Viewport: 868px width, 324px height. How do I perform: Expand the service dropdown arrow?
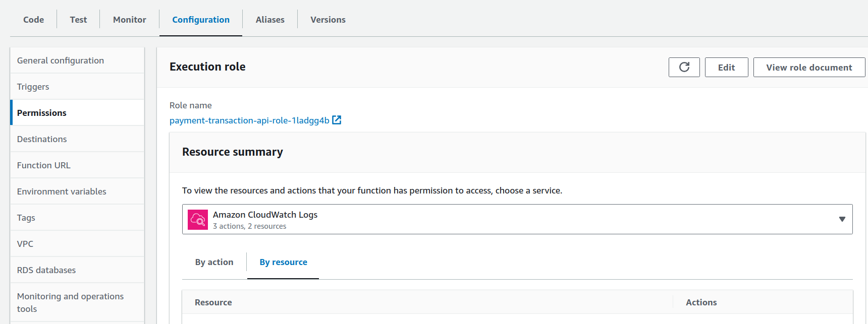pos(842,219)
